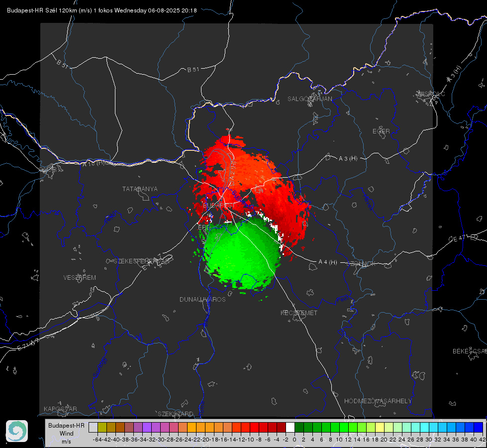Click the 'Heves' county label
This screenshot has width=487, height=448.
pyautogui.click(x=368, y=203)
